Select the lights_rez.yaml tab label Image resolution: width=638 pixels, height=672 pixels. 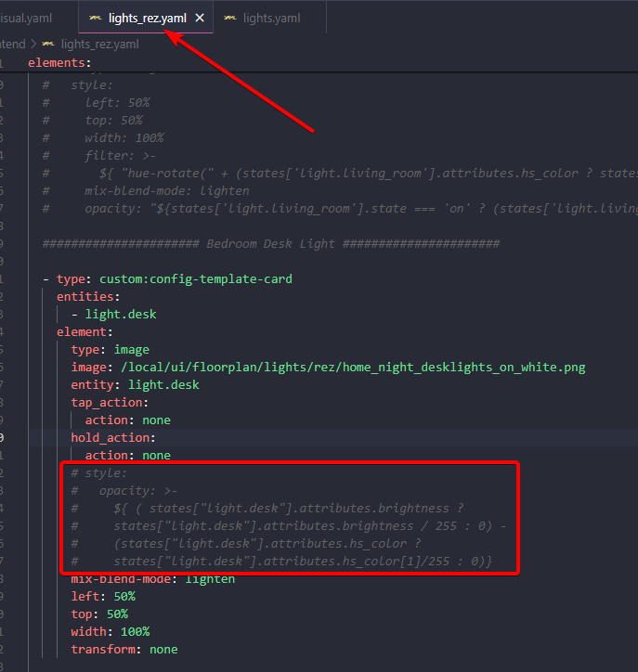coord(148,18)
